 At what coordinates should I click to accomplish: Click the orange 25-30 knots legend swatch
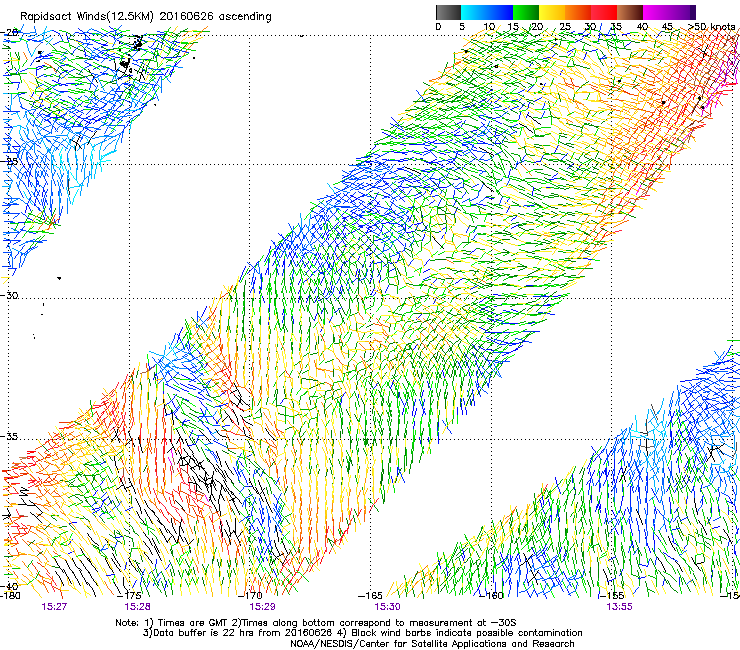[578, 12]
